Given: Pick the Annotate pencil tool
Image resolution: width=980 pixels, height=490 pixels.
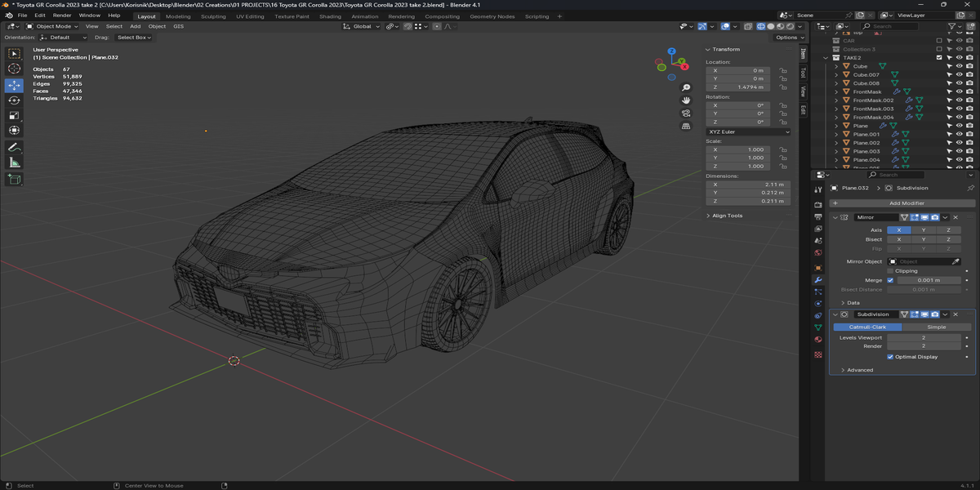Looking at the screenshot, I should 14,148.
